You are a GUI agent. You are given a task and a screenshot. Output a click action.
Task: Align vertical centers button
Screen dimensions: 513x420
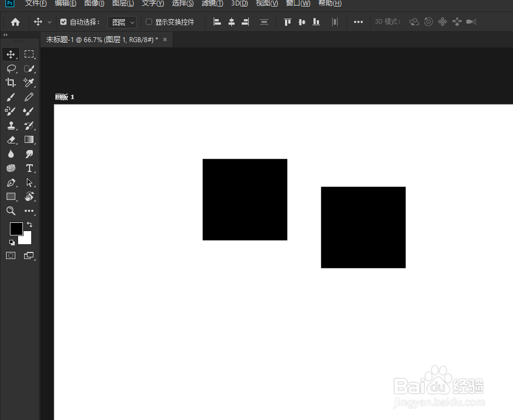[x=301, y=22]
